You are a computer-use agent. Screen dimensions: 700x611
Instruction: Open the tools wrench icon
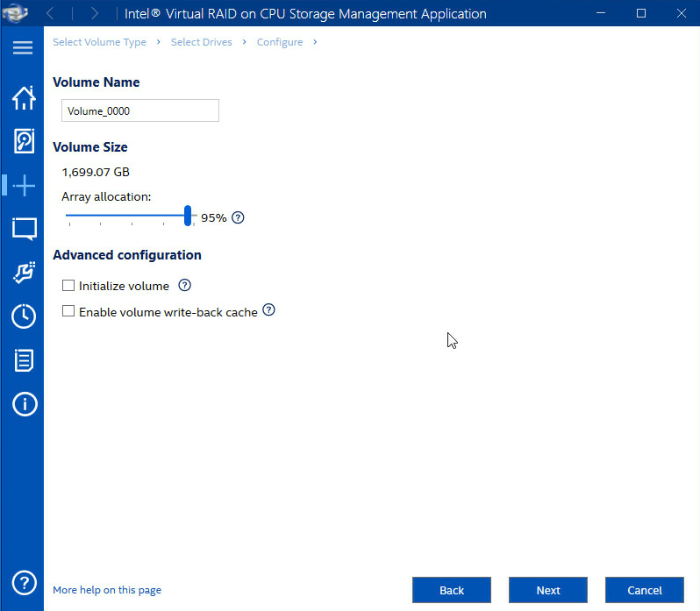coord(24,272)
